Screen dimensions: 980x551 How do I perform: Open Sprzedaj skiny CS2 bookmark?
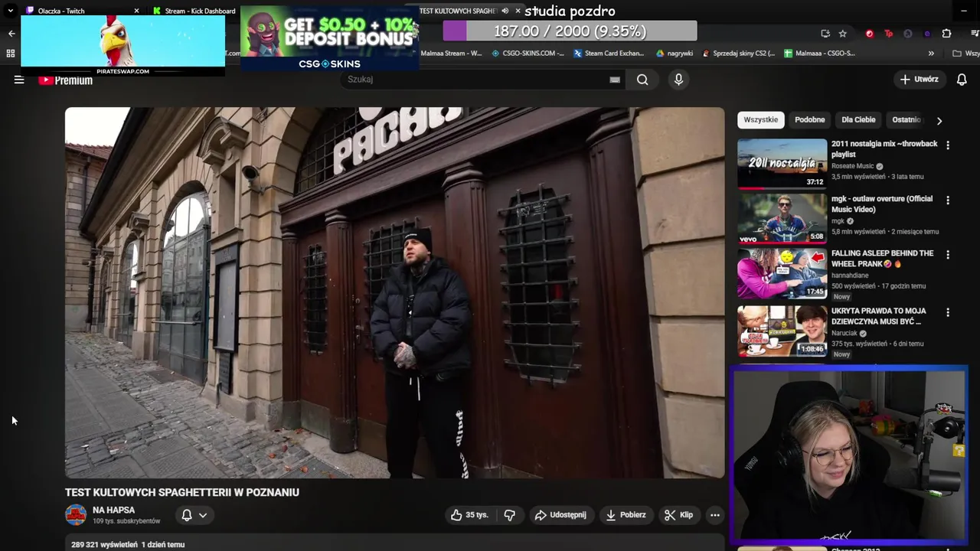(738, 54)
